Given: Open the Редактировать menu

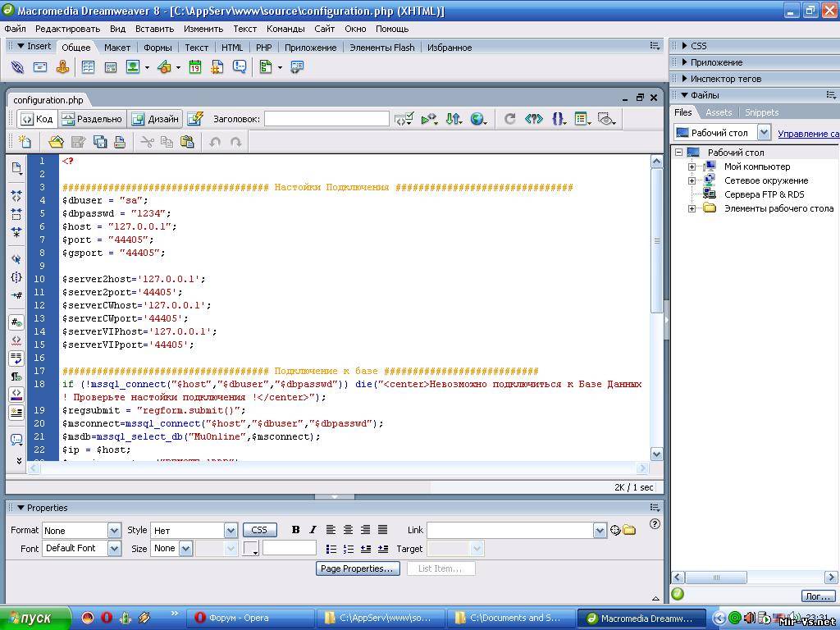Looking at the screenshot, I should tap(67, 29).
